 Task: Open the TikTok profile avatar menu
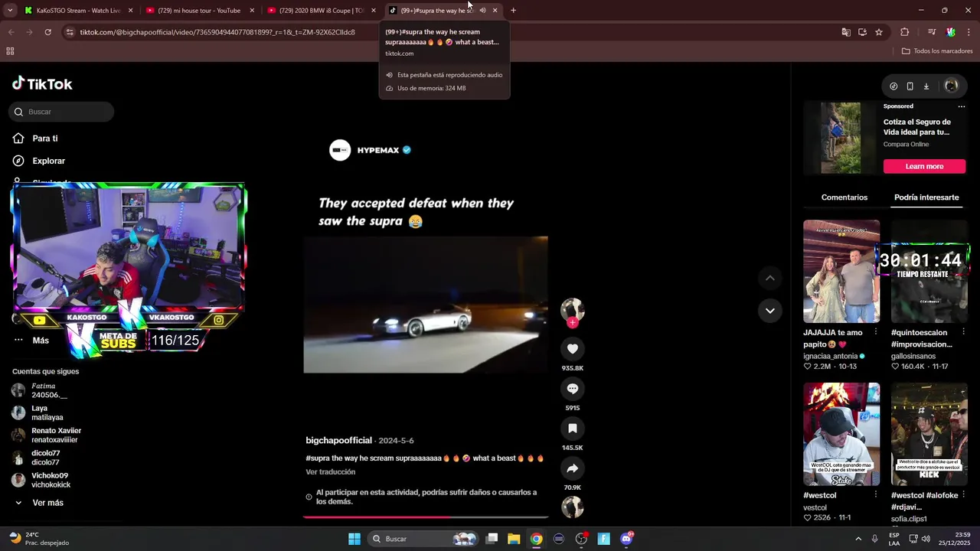952,86
